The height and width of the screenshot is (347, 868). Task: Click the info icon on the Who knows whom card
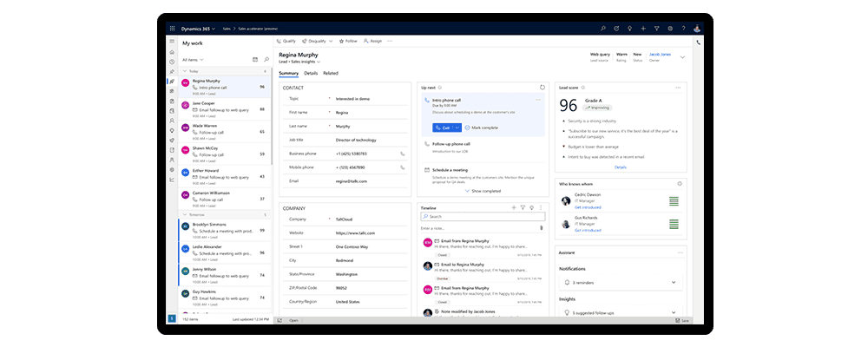[x=680, y=184]
